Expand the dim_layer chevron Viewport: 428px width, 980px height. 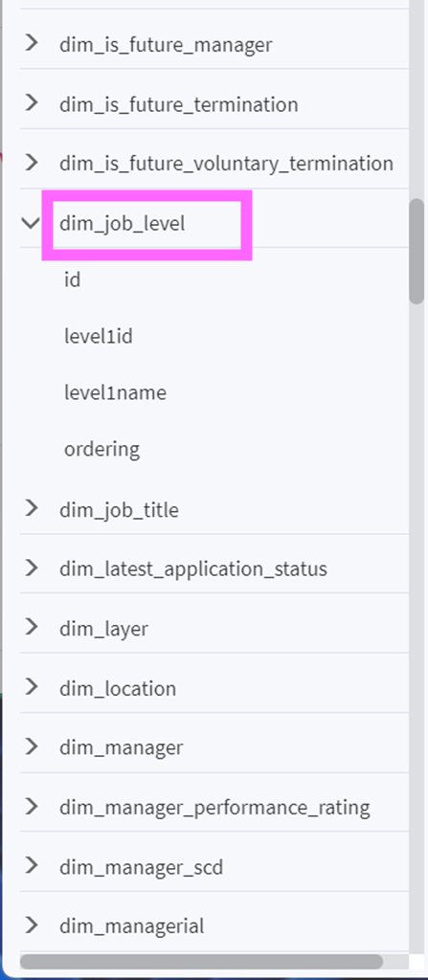click(32, 627)
